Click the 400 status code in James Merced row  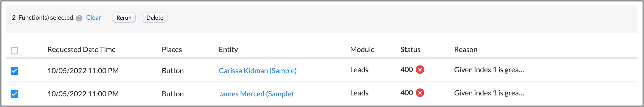click(x=406, y=93)
